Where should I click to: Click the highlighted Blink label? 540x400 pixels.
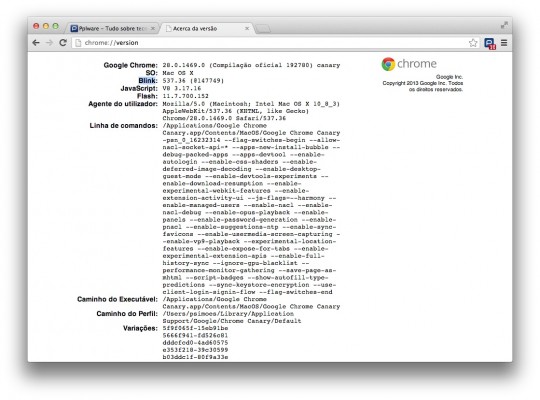[148, 81]
